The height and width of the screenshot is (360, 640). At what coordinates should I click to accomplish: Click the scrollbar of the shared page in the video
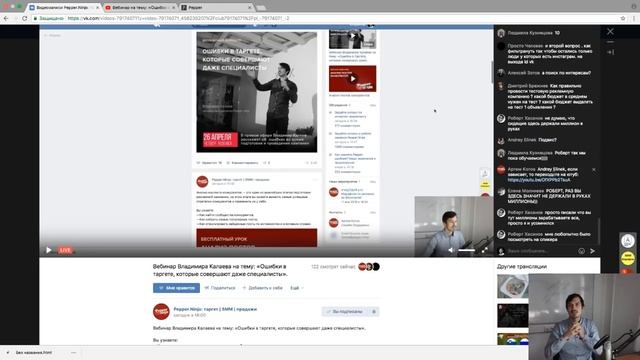(492, 72)
